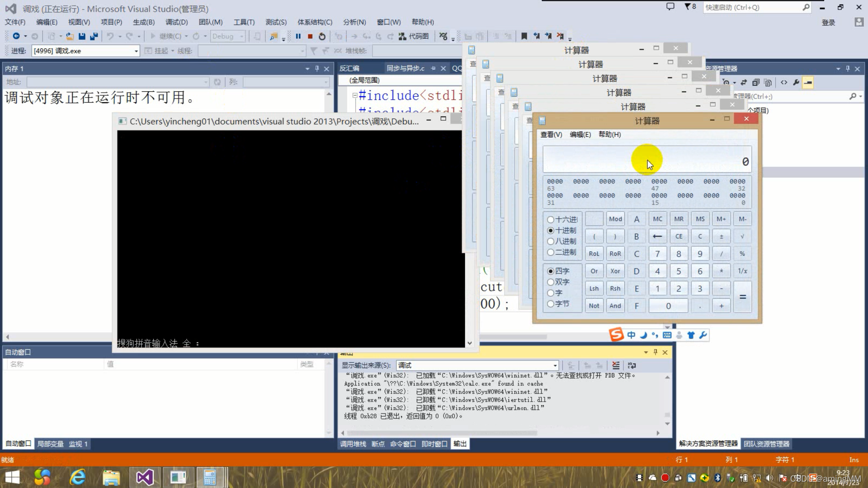Select binary (二进制) radio option
This screenshot has height=488, width=868.
coord(551,252)
